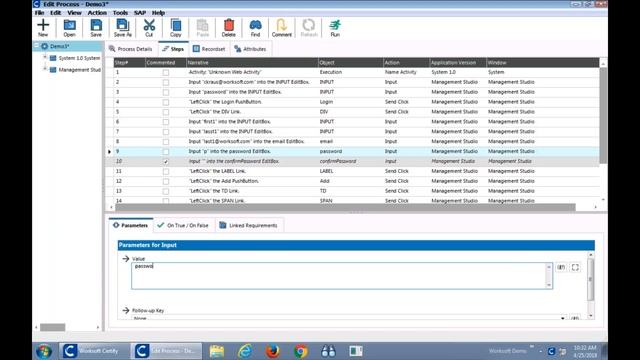Screen dimensions: 640x360
Task: Sort by the Narrative column header
Action: pyautogui.click(x=252, y=62)
